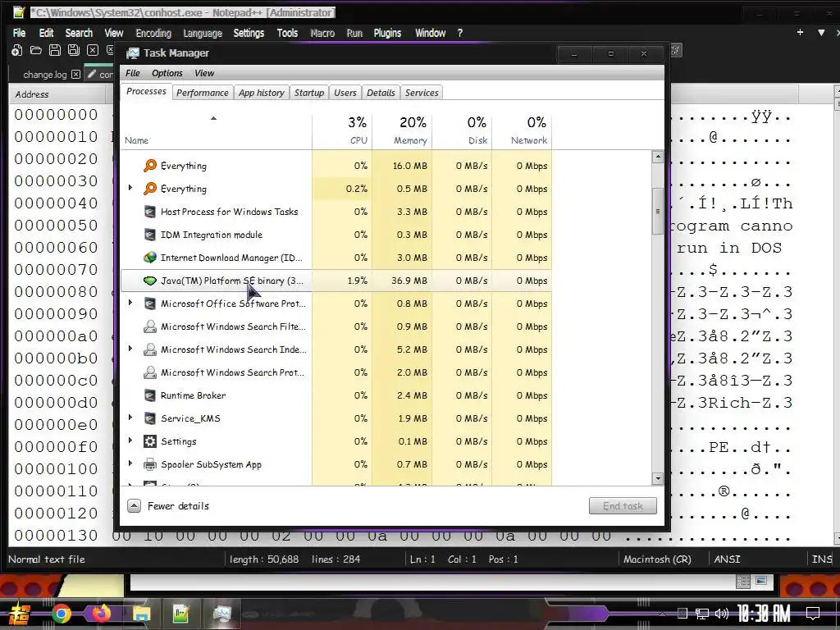Expand Microsoft Office Software Protection row
Viewport: 840px width, 630px height.
pos(130,303)
